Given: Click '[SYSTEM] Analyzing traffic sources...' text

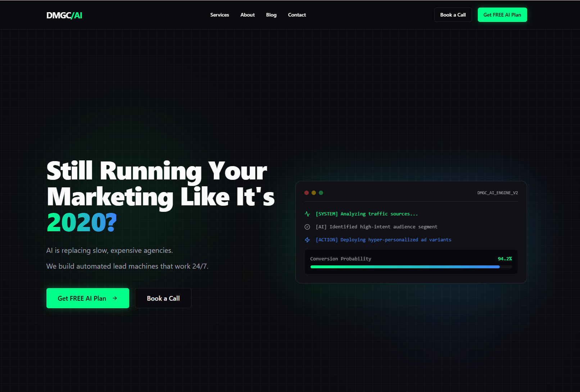Looking at the screenshot, I should tap(367, 214).
